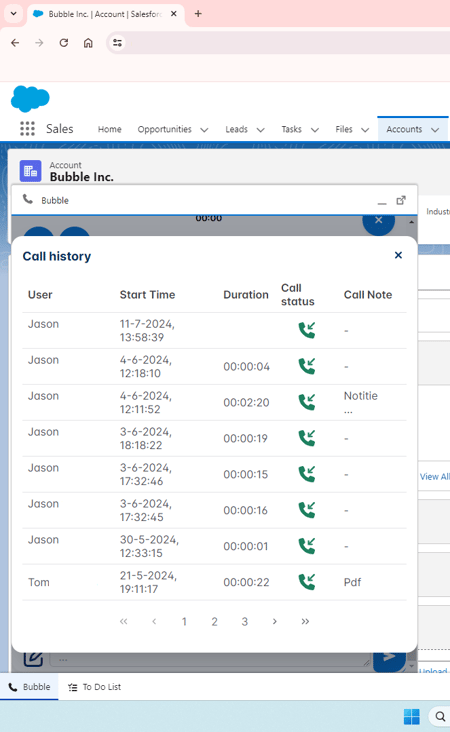Image resolution: width=450 pixels, height=732 pixels.
Task: Go to next call history page
Action: point(274,621)
